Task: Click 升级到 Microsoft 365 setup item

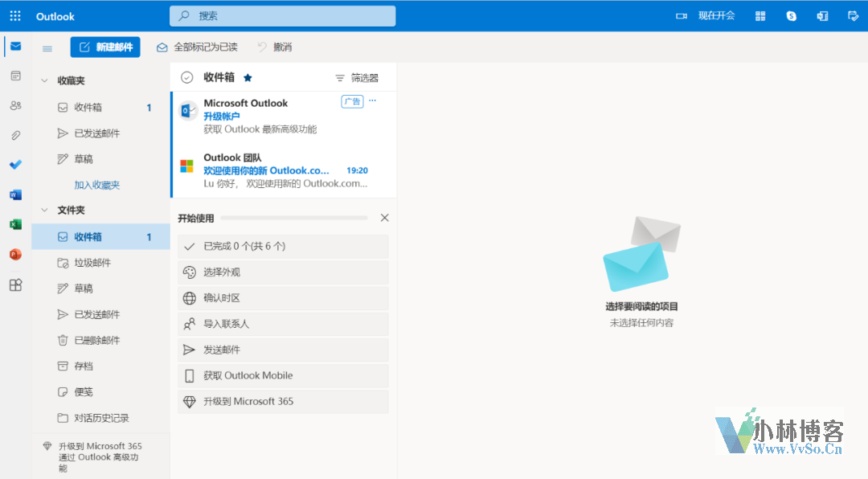Action: [x=283, y=402]
